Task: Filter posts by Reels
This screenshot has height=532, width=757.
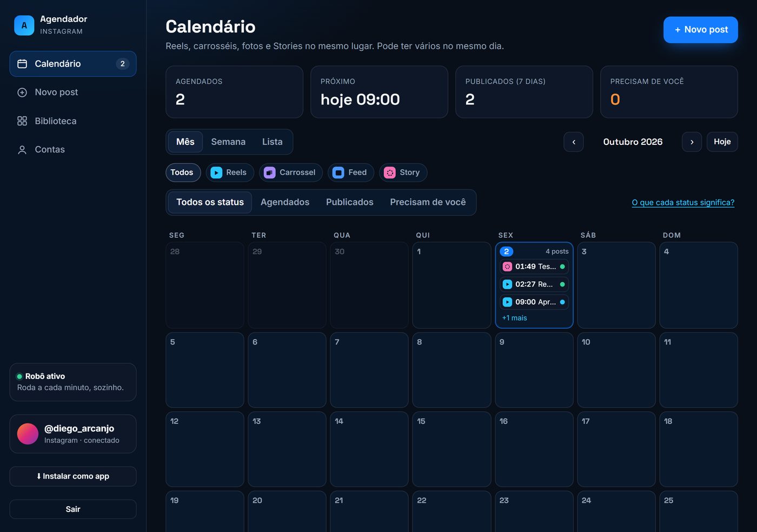Action: pos(230,172)
